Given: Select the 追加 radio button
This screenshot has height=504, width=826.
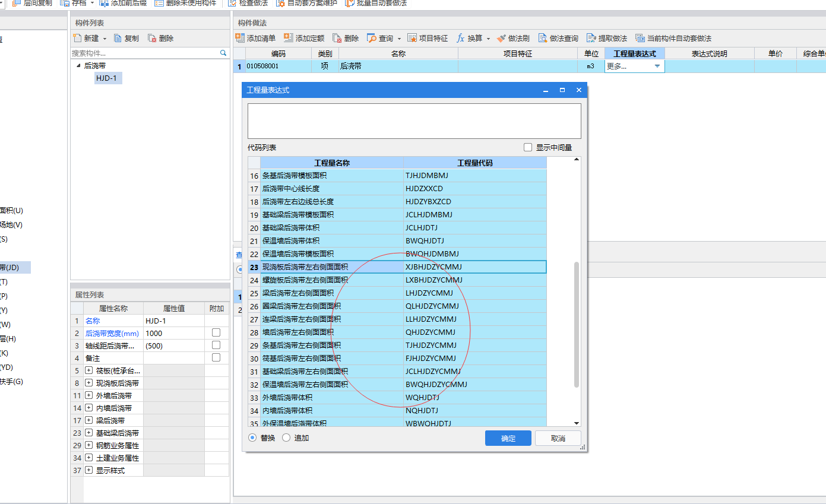Looking at the screenshot, I should 286,438.
